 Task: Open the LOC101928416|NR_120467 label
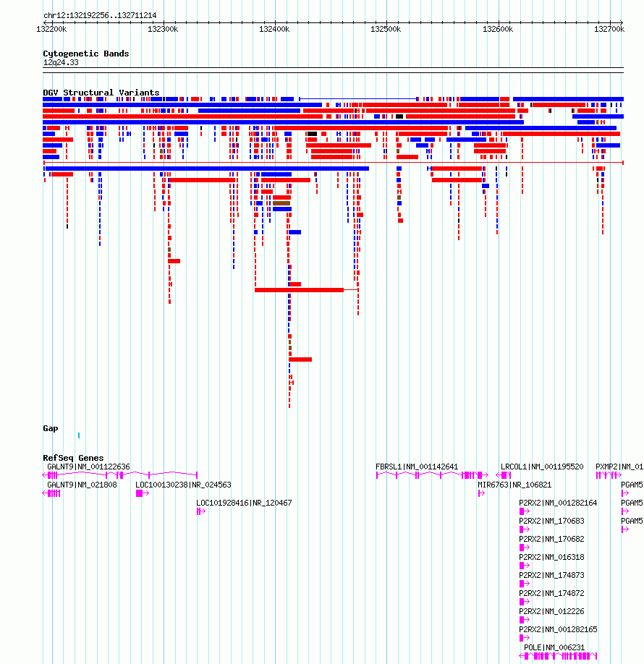[x=244, y=503]
